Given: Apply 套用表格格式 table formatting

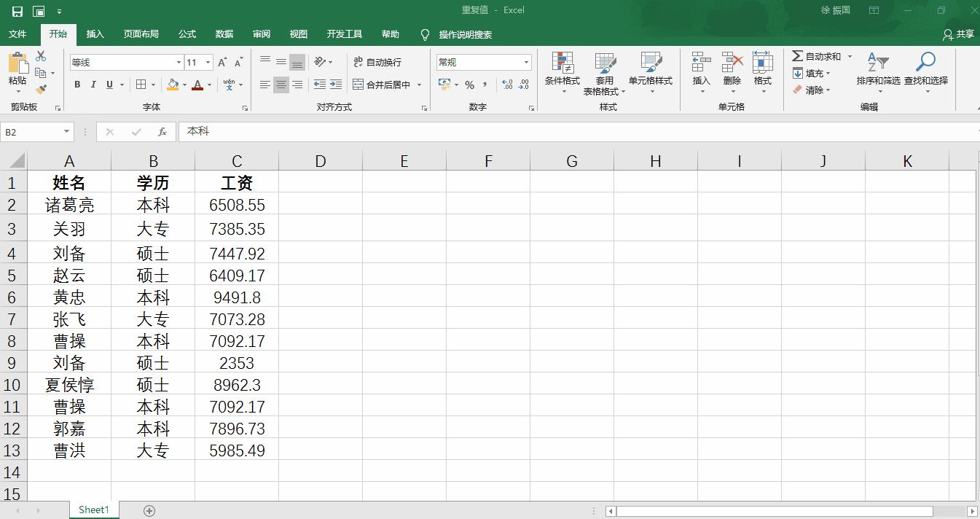Looking at the screenshot, I should (x=605, y=73).
